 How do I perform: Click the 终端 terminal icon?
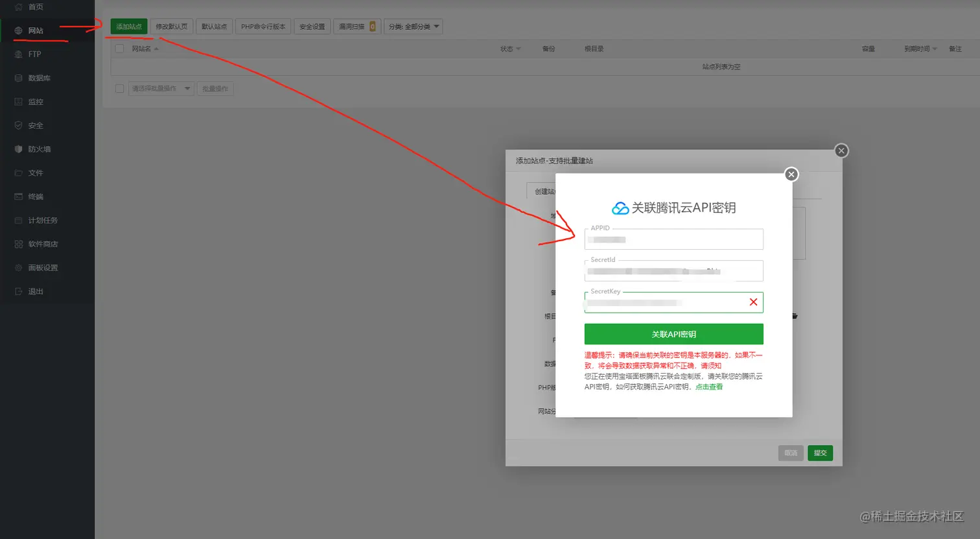click(18, 197)
